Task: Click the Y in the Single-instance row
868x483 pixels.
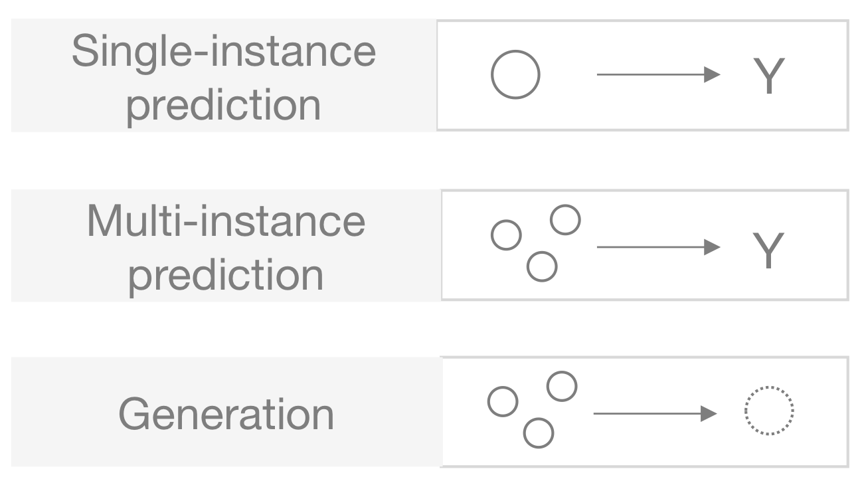Action: pos(769,76)
